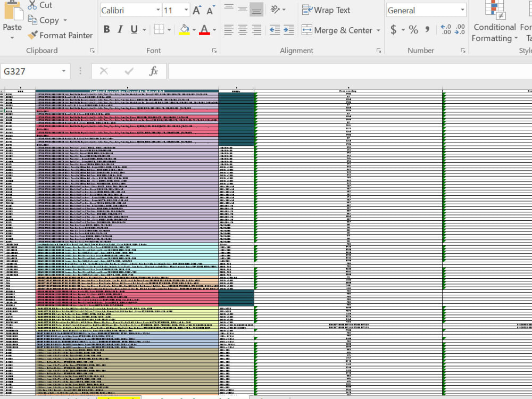Open the General number format dropdown
This screenshot has height=399, width=532.
pyautogui.click(x=462, y=10)
